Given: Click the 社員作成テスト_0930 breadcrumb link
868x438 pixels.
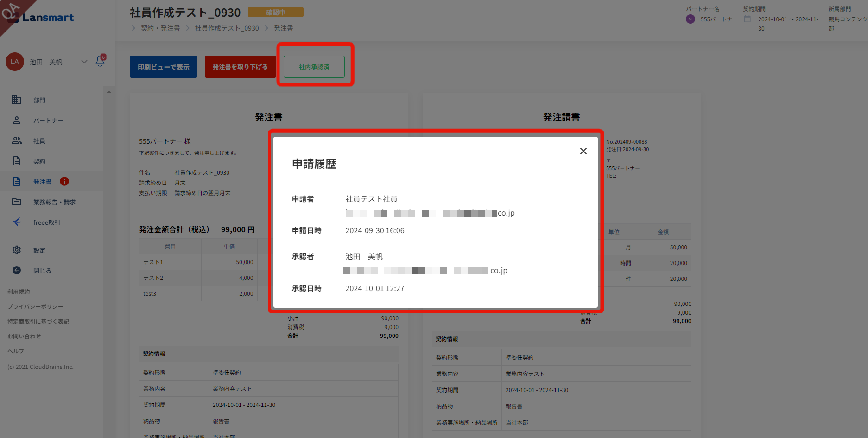Looking at the screenshot, I should click(227, 28).
